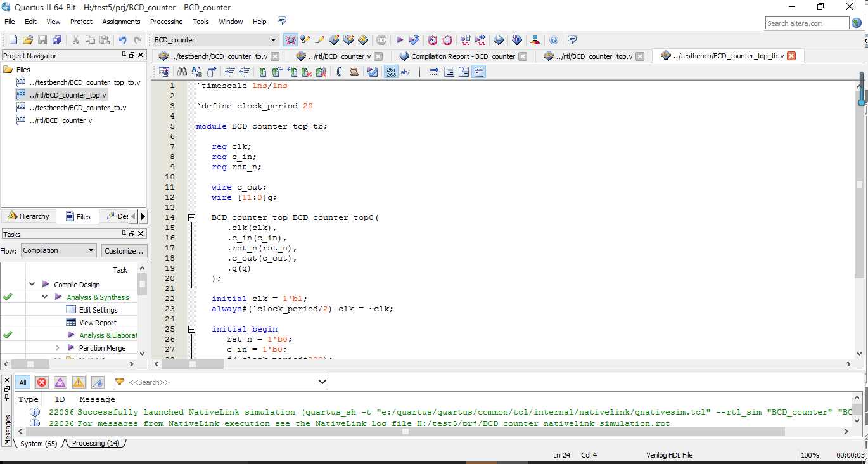This screenshot has width=868, height=464.
Task: Collapse the Compile Design tree node
Action: [x=32, y=285]
